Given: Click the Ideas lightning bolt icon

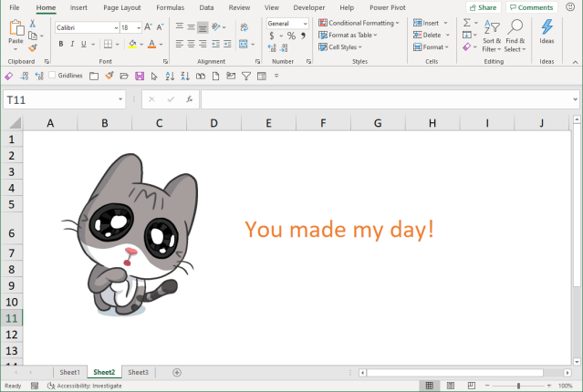Looking at the screenshot, I should click(x=547, y=26).
